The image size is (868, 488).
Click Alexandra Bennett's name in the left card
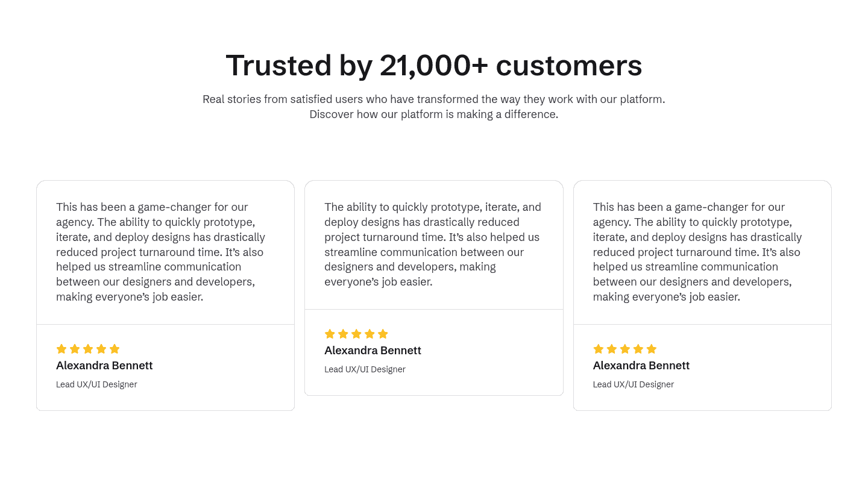coord(104,366)
